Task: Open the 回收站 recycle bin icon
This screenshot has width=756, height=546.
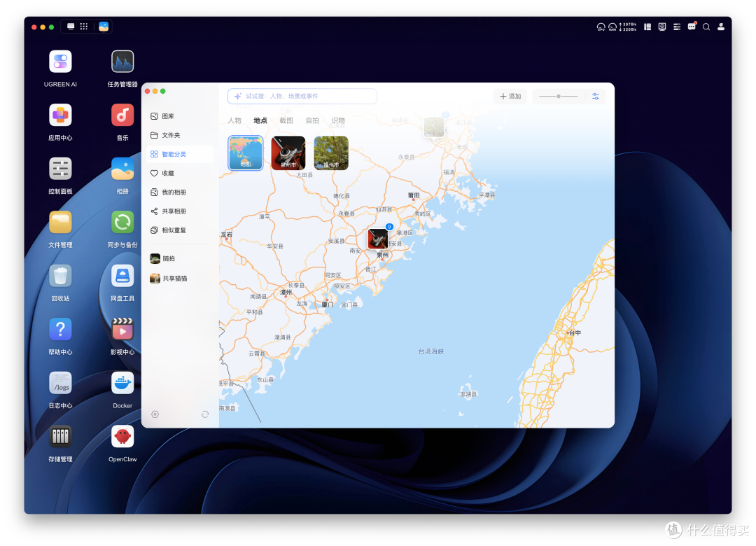Action: [60, 276]
